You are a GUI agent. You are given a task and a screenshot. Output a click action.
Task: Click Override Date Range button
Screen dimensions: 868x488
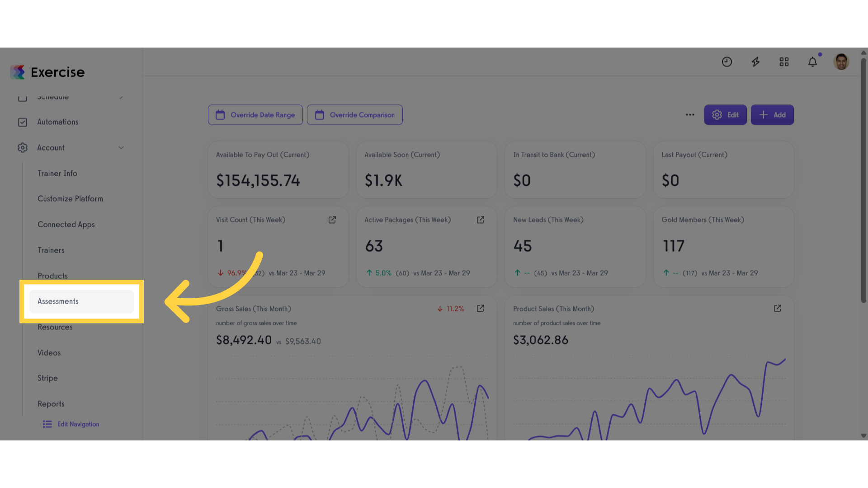click(x=255, y=115)
